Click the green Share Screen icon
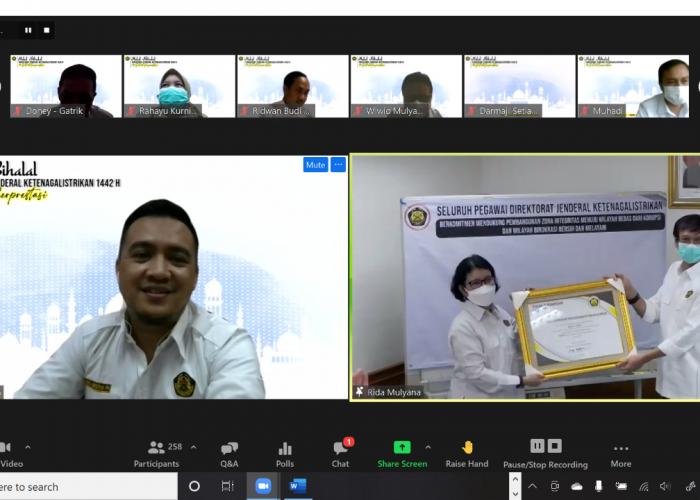This screenshot has width=700, height=500. point(402,448)
